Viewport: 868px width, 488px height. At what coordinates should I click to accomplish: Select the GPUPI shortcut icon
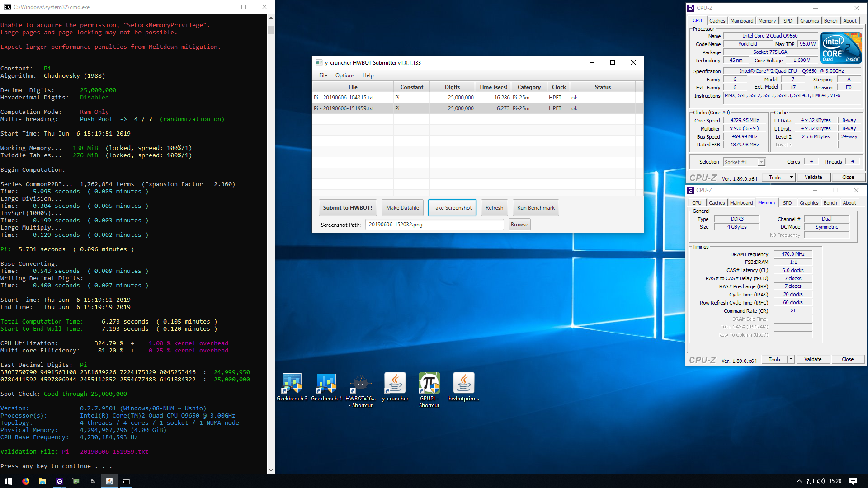429,390
